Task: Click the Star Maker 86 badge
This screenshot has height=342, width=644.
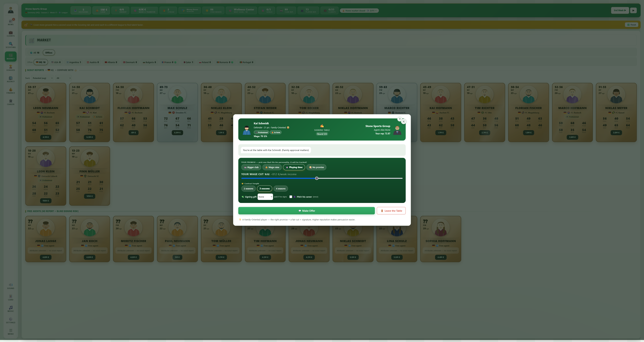Action: click(x=213, y=11)
